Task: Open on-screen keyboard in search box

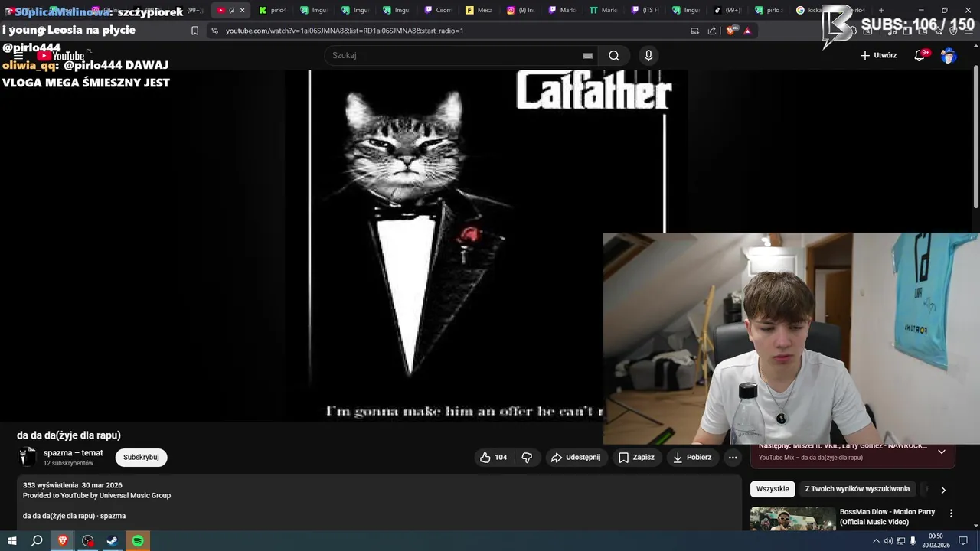Action: pos(587,55)
